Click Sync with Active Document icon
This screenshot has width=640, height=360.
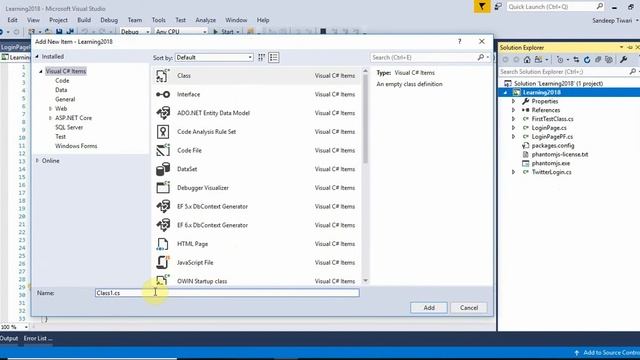(x=576, y=60)
